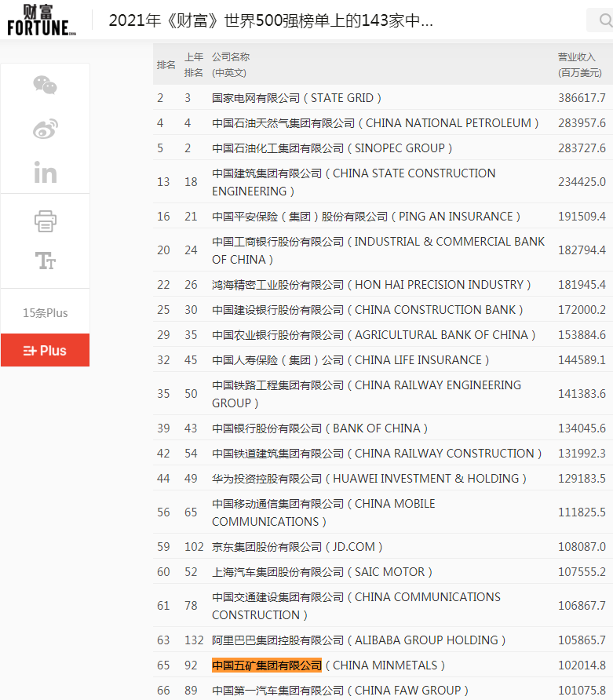This screenshot has width=613, height=700.
Task: Select CHINA NATIONAL PETROLEUM company name
Action: coord(375,122)
